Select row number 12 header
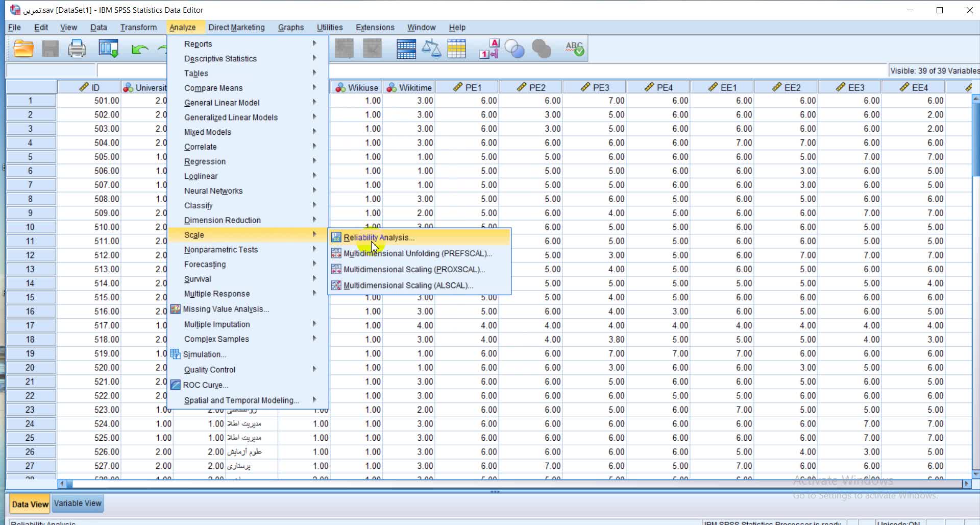 click(30, 255)
